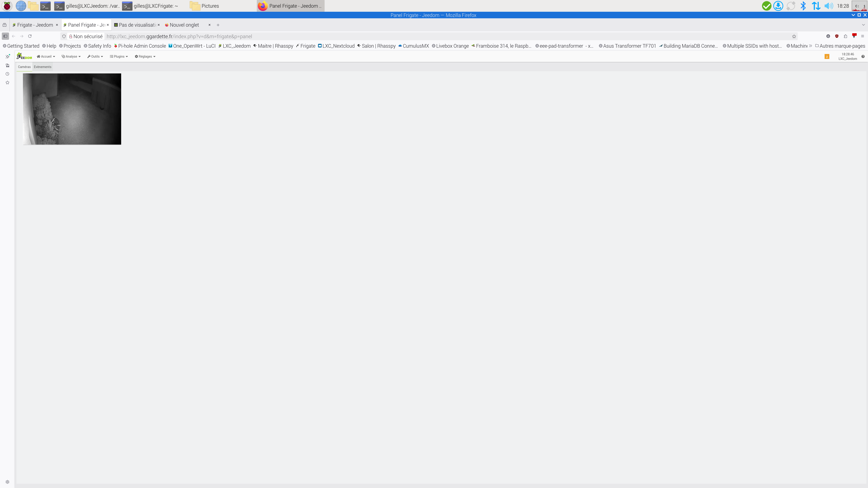868x488 pixels.
Task: Expand the Accueil dropdown menu
Action: click(x=46, y=56)
